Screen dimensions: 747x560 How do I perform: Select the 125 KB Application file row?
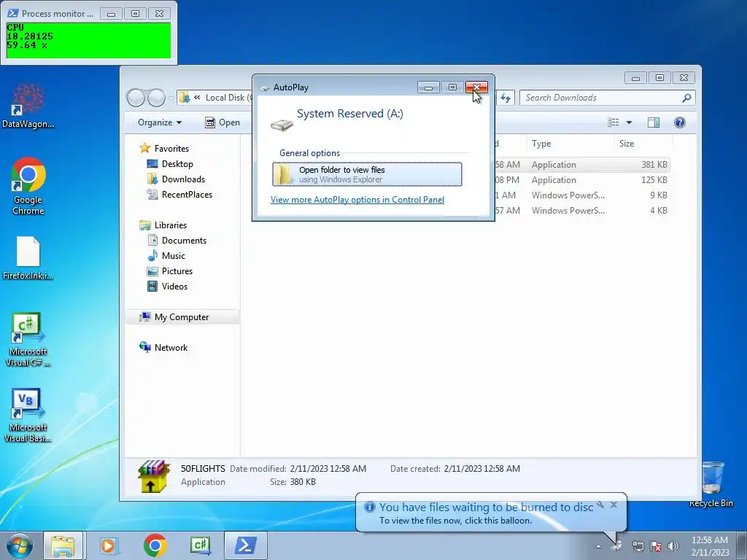tap(581, 180)
